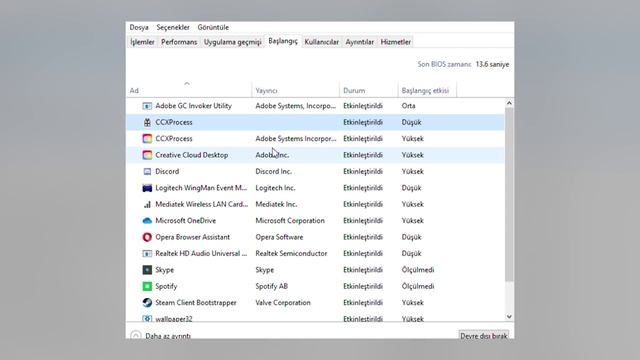Sort the list by the Durum column header
Viewport: 640px width, 360px height.
pos(368,91)
